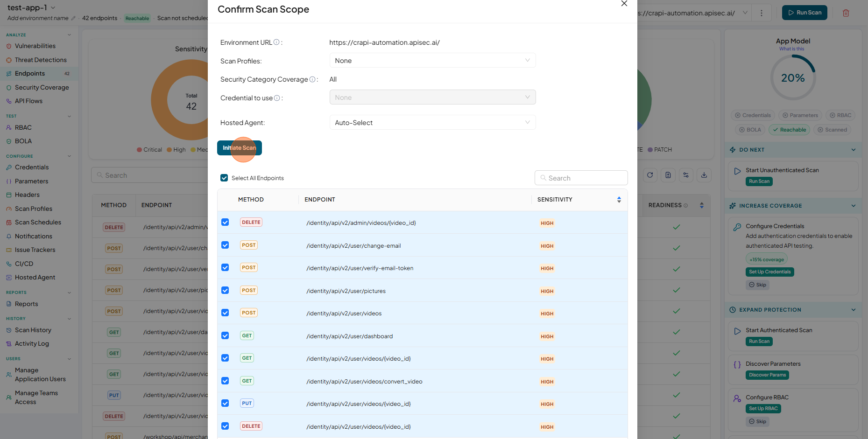Uncheck the change-email endpoint checkbox

click(225, 245)
